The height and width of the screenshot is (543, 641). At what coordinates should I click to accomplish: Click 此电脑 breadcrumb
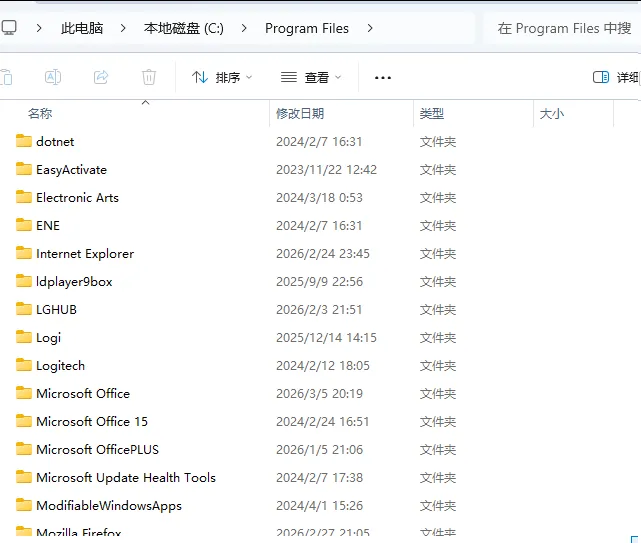pos(82,28)
